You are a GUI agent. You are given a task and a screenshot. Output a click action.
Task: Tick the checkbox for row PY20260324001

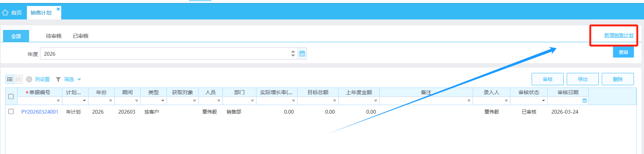11,111
